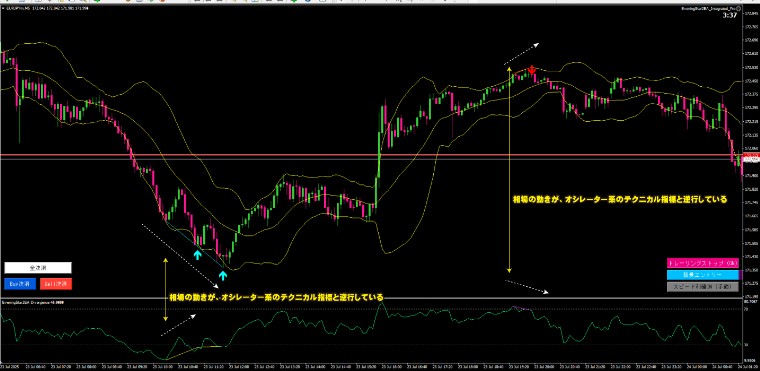The height and width of the screenshot is (371, 760).
Task: Click the yellow annotation text overlapping indicator separator
Action: pyautogui.click(x=276, y=297)
